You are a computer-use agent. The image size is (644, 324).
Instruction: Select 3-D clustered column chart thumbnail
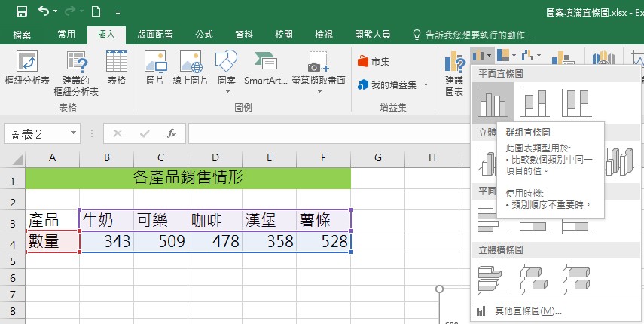(487, 162)
